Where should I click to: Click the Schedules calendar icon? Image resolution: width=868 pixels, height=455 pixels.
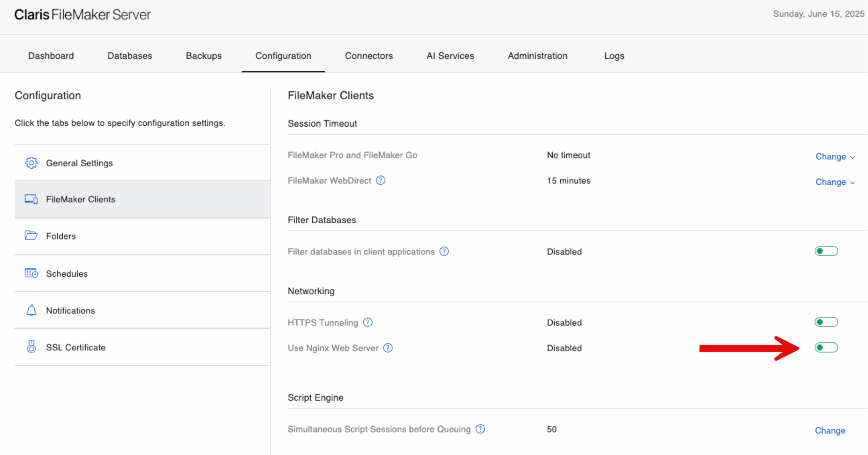pyautogui.click(x=31, y=273)
